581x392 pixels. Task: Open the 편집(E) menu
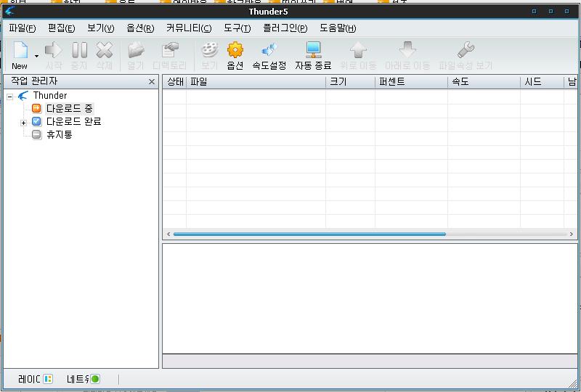[61, 28]
